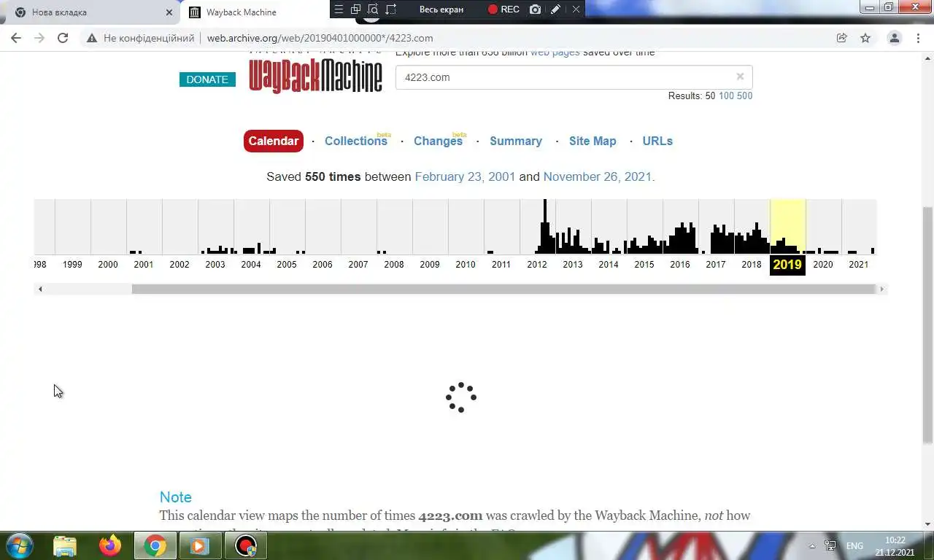Screen dimensions: 934x560
Task: Take a snapshot with the camera icon
Action: (x=536, y=9)
